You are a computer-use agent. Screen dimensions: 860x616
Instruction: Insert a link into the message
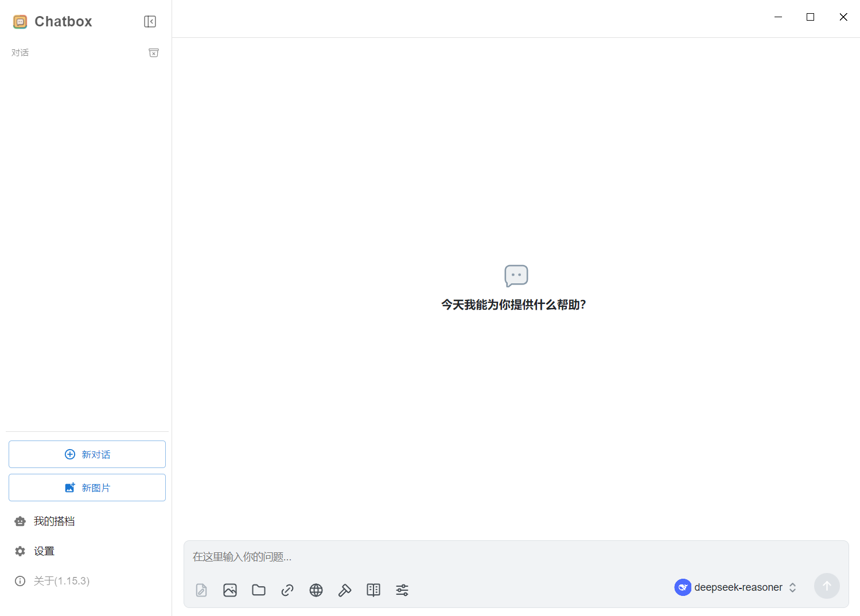pos(287,590)
